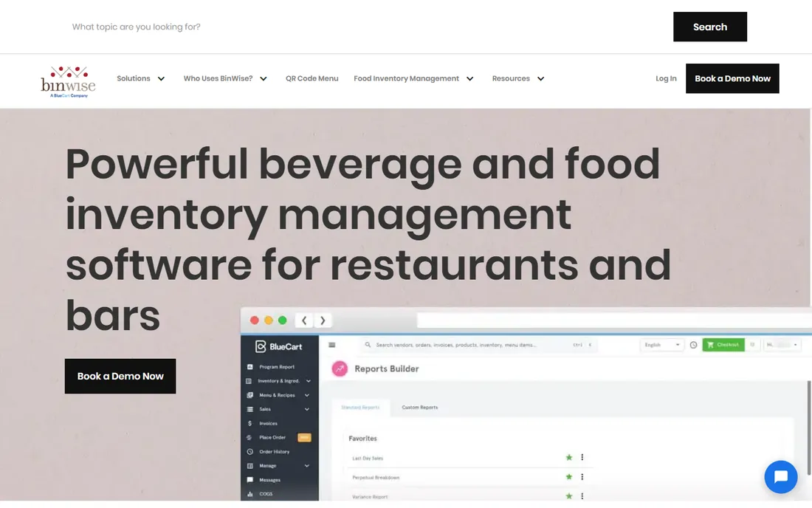This screenshot has height=508, width=812.
Task: Unfavorite Last Day Sales via green star
Action: [569, 457]
